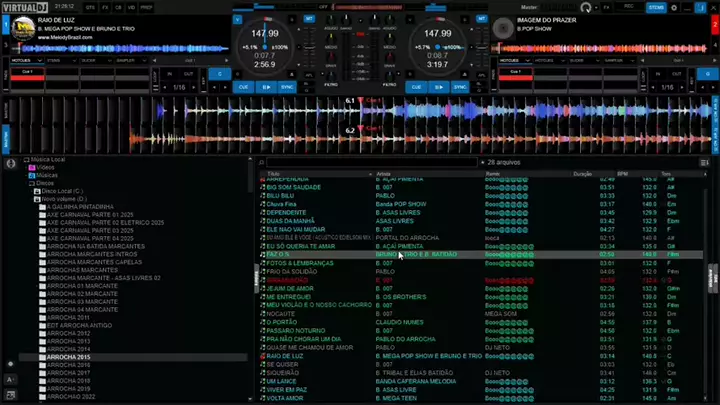Select the Músicas folder icon in tree
The width and height of the screenshot is (720, 405).
pos(32,175)
